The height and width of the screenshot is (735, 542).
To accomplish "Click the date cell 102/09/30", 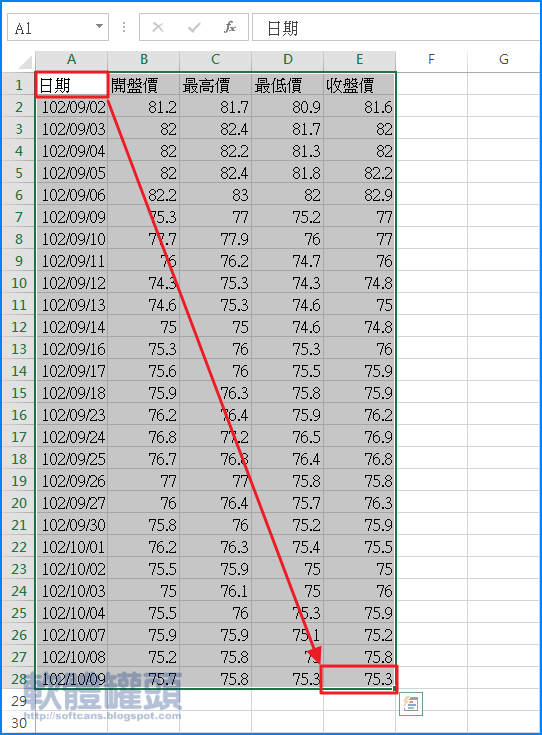I will (x=71, y=525).
